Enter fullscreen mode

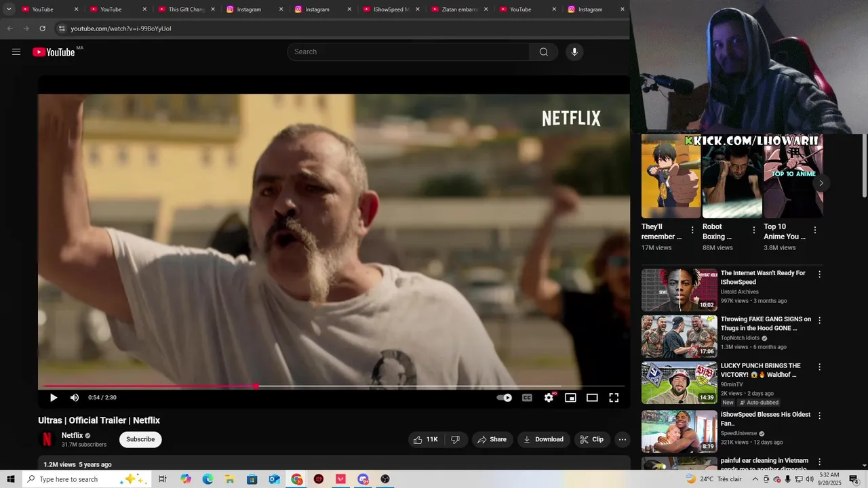[x=614, y=398]
